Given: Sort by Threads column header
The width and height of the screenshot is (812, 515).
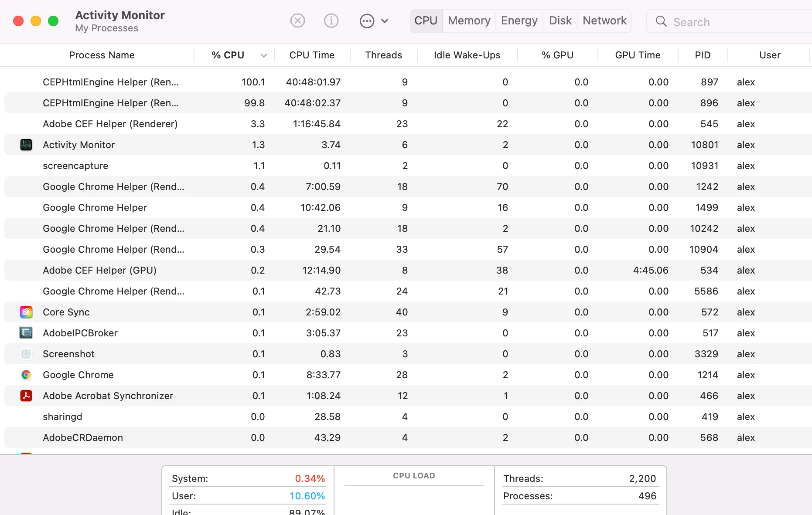Looking at the screenshot, I should (383, 55).
